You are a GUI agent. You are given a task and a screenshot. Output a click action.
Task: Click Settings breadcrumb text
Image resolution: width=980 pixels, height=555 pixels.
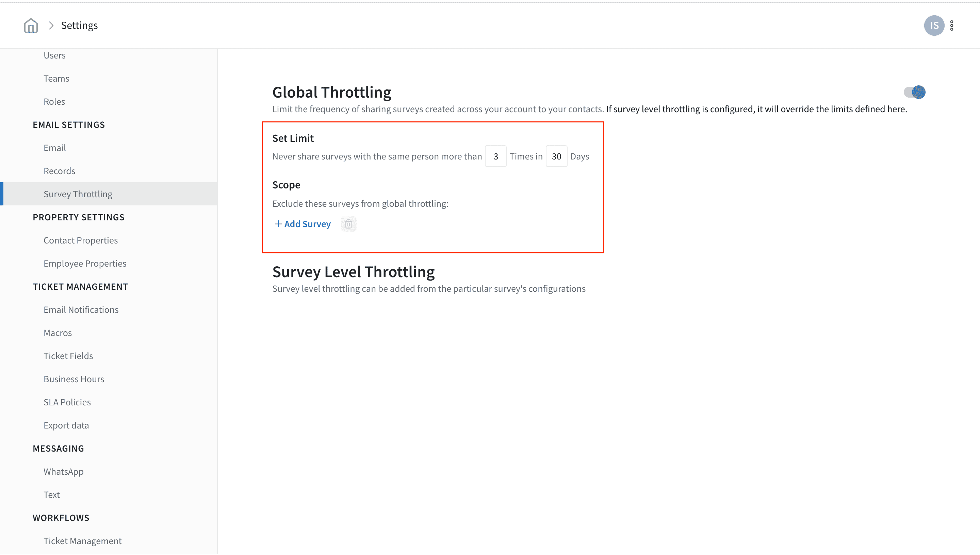(x=79, y=26)
